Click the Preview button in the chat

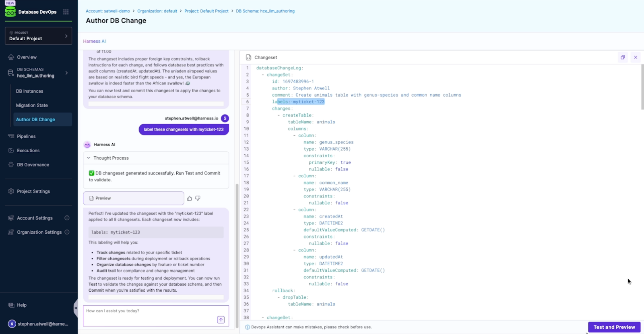134,198
